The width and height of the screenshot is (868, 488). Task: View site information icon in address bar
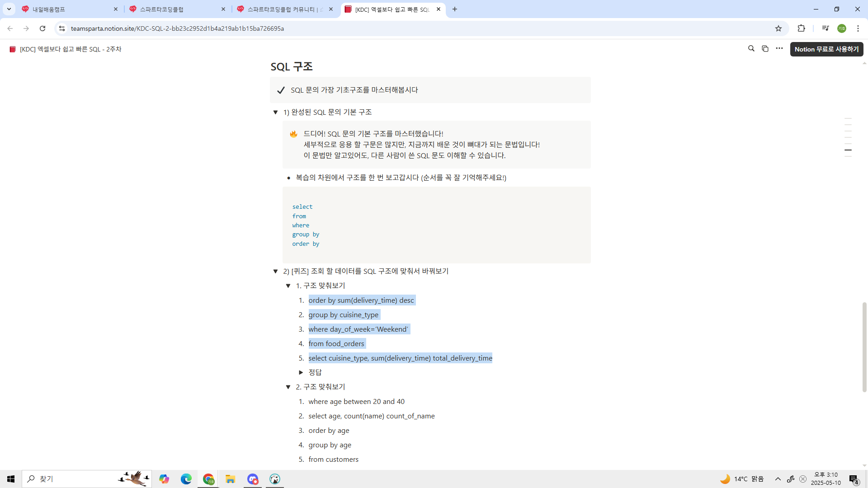click(62, 28)
